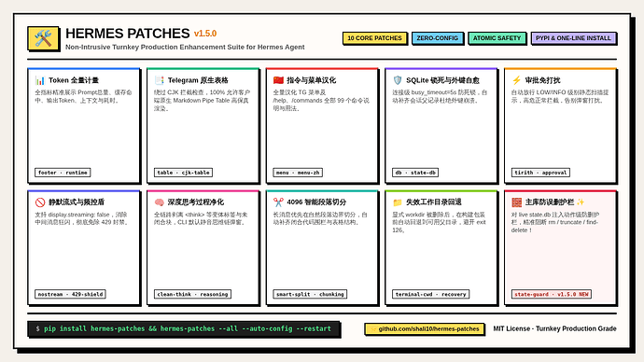
Task: Click the description mentioning 'busy_timeout=5s'
Action: 440,96
